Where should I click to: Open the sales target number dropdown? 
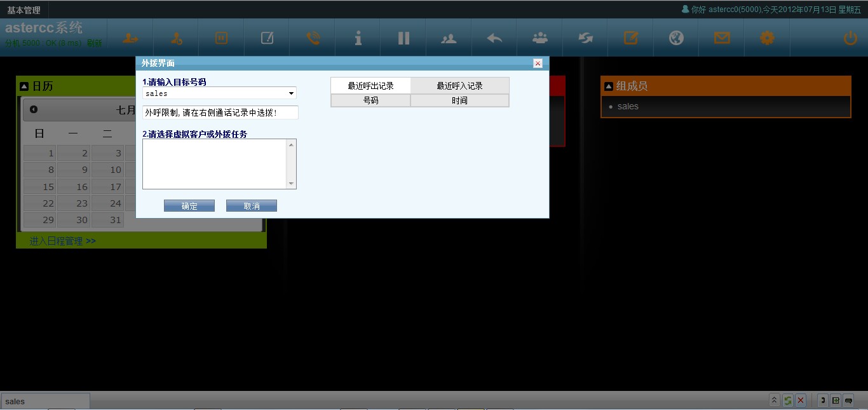tap(291, 93)
